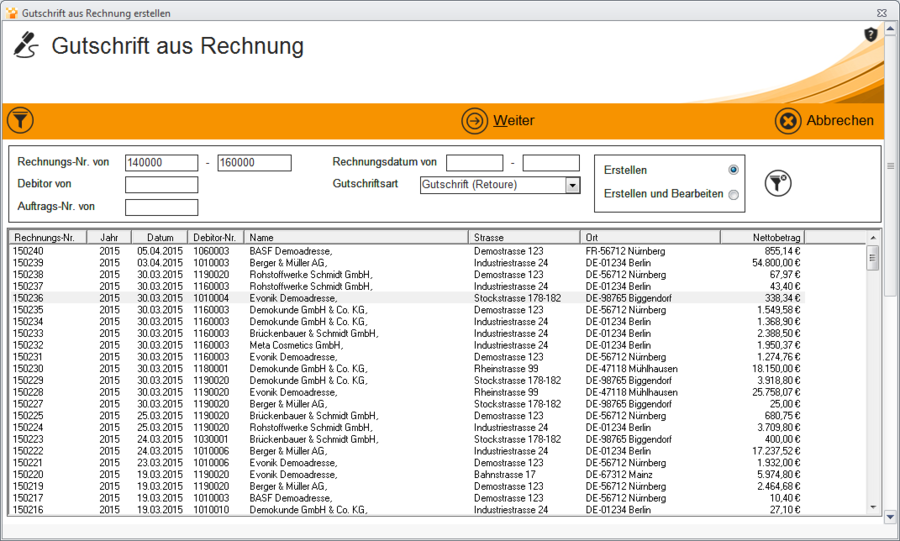This screenshot has height=541, width=900.
Task: Click the 05.04.2015 date cell
Action: (160, 251)
